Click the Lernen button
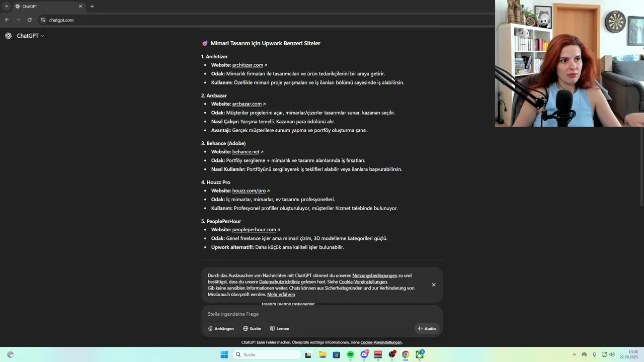 click(x=280, y=329)
